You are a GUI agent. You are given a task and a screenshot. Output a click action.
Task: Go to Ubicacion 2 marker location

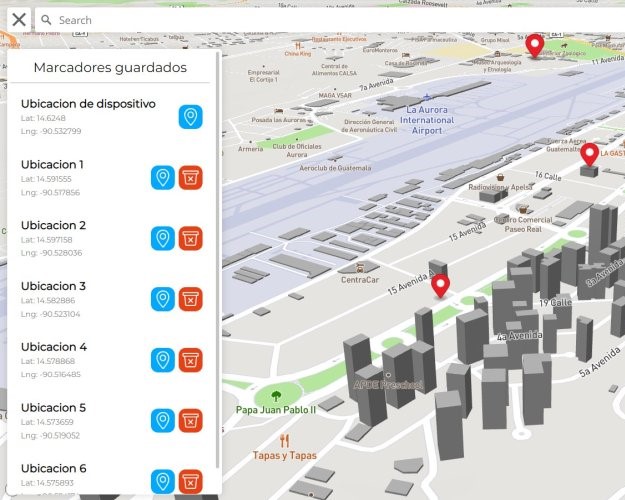coord(162,239)
